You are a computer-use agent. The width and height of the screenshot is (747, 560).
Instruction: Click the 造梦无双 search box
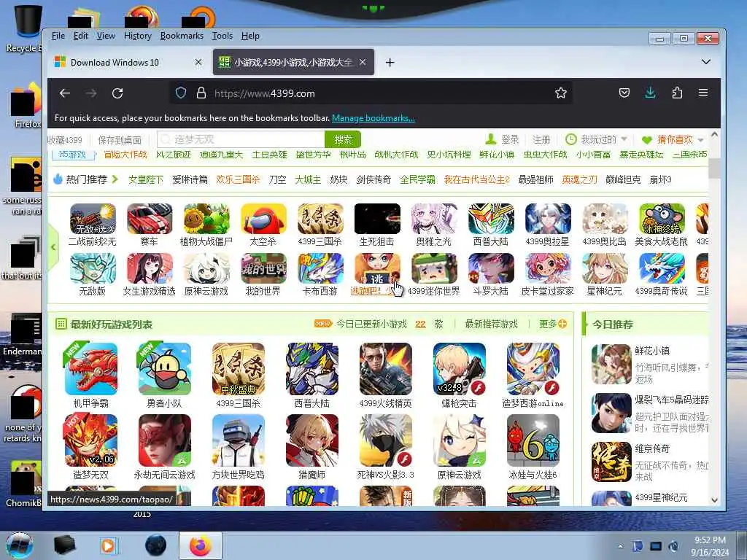click(241, 139)
